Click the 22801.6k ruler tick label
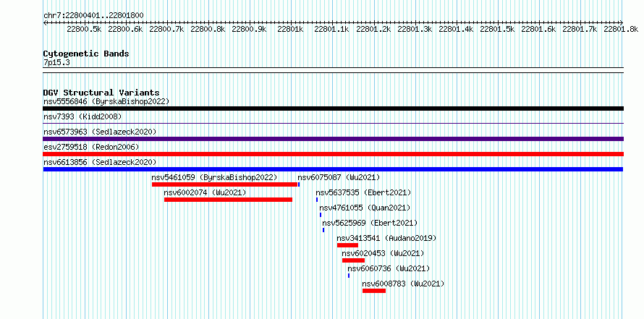 538,29
